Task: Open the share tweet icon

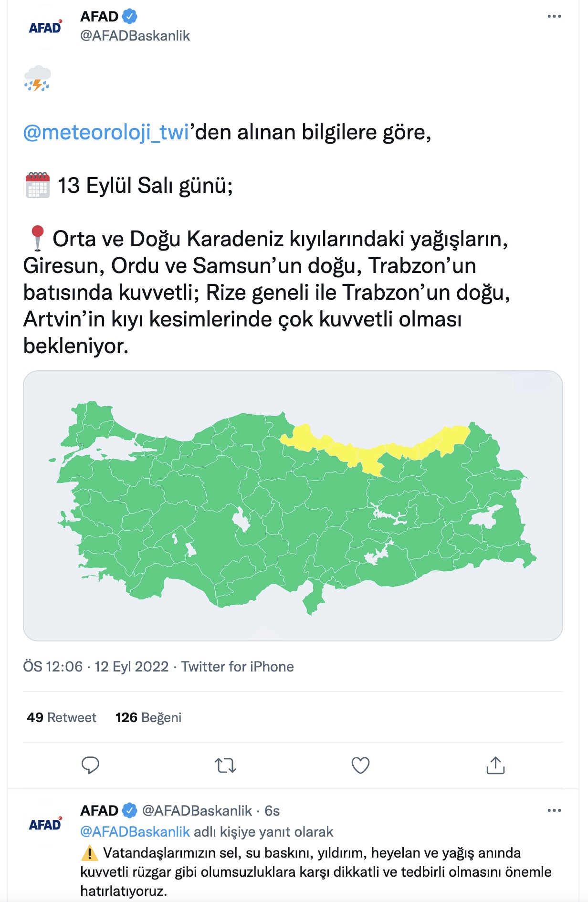Action: click(495, 765)
